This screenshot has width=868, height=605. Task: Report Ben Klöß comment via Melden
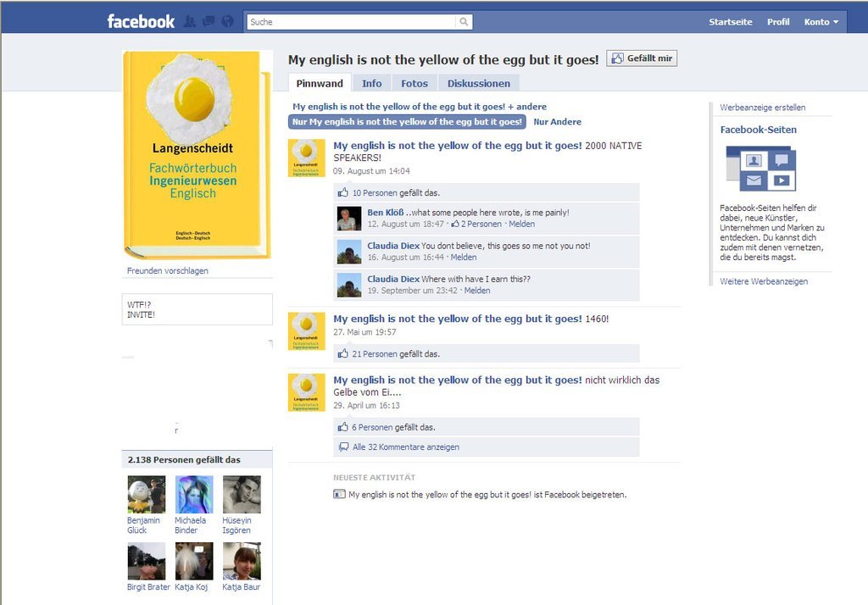[x=521, y=225]
